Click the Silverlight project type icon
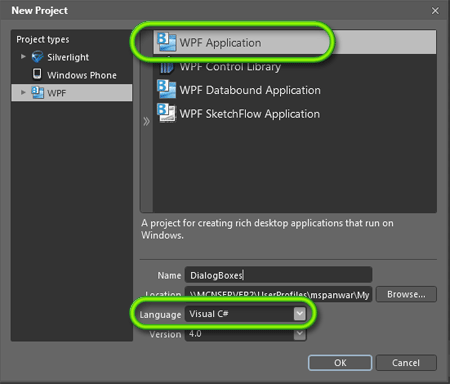 37,57
